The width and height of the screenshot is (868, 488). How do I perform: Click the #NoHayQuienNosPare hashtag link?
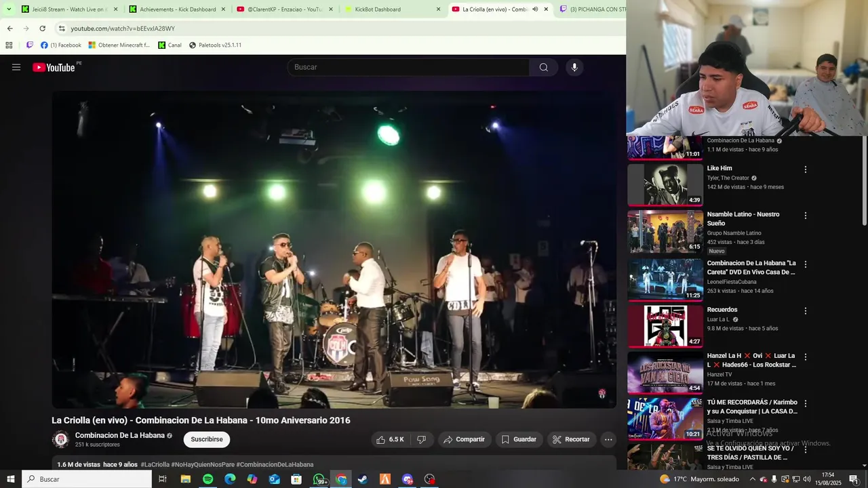(203, 464)
